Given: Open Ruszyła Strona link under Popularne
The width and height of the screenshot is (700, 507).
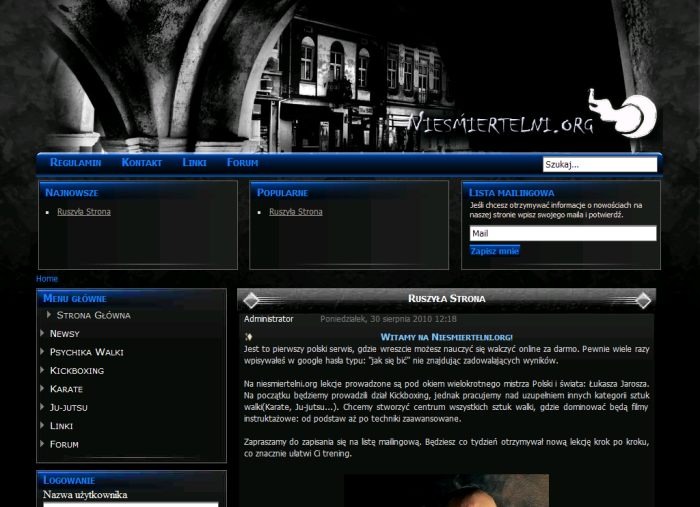Looking at the screenshot, I should coord(296,212).
